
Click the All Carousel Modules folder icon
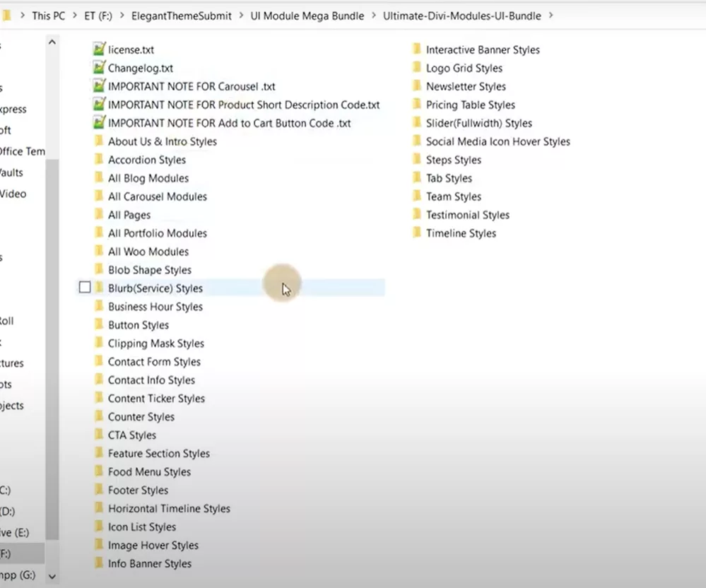coord(99,196)
